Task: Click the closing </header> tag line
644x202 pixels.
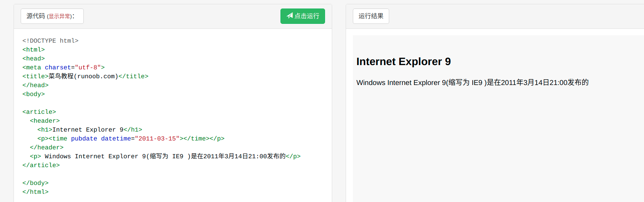Action: click(x=47, y=148)
